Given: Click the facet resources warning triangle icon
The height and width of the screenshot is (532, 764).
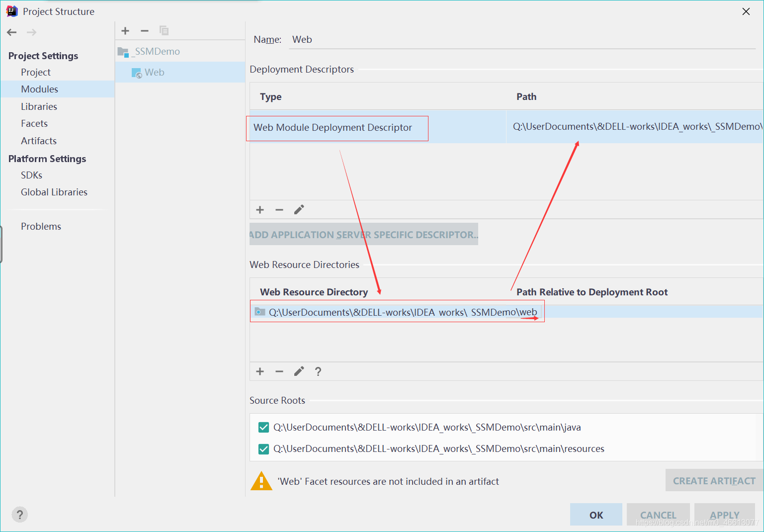Looking at the screenshot, I should pyautogui.click(x=261, y=481).
